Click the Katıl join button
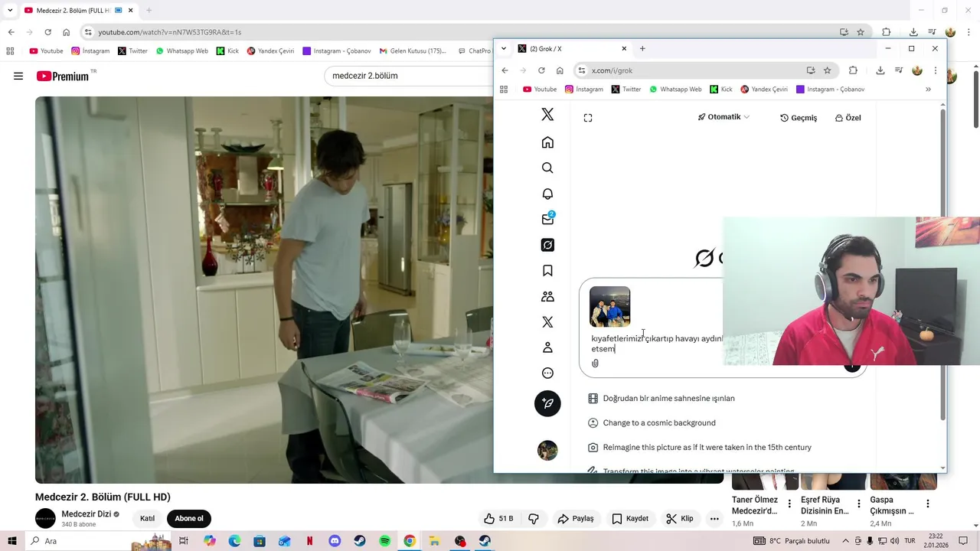Screen dimensions: 980x551 pos(147,518)
